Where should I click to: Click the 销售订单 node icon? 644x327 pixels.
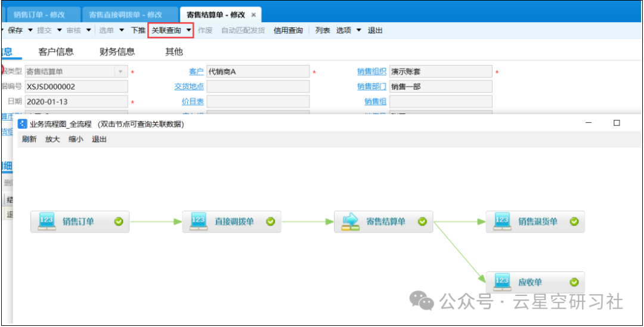pos(47,221)
